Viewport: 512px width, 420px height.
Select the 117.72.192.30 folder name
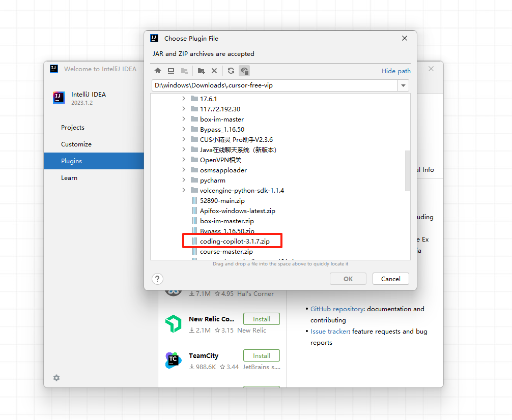click(220, 109)
